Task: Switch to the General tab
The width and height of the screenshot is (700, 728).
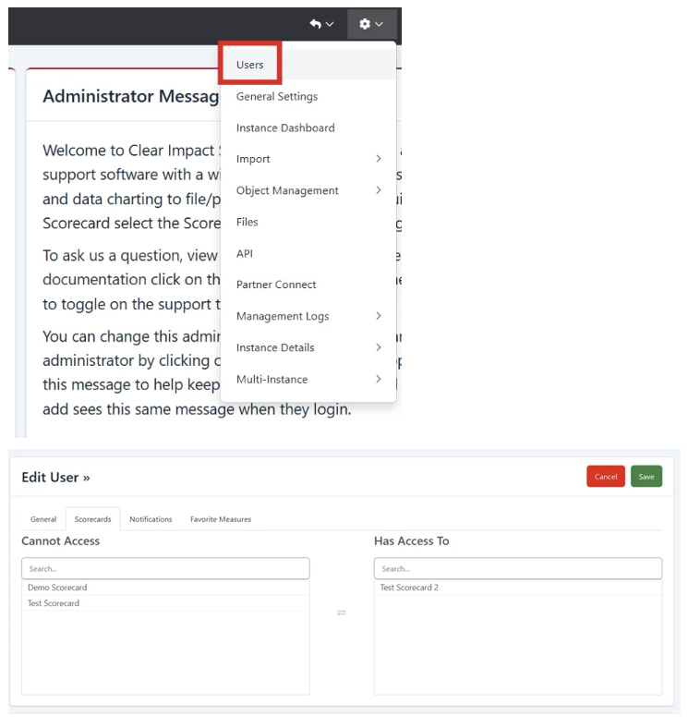Action: point(43,519)
